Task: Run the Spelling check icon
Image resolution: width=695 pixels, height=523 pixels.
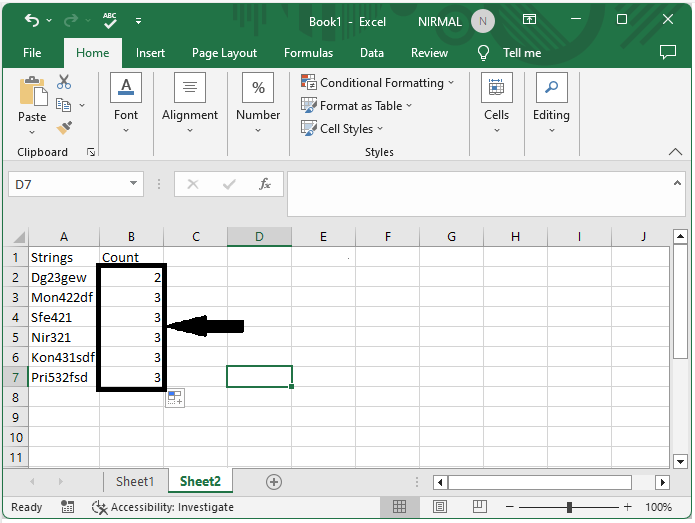Action: pyautogui.click(x=109, y=20)
